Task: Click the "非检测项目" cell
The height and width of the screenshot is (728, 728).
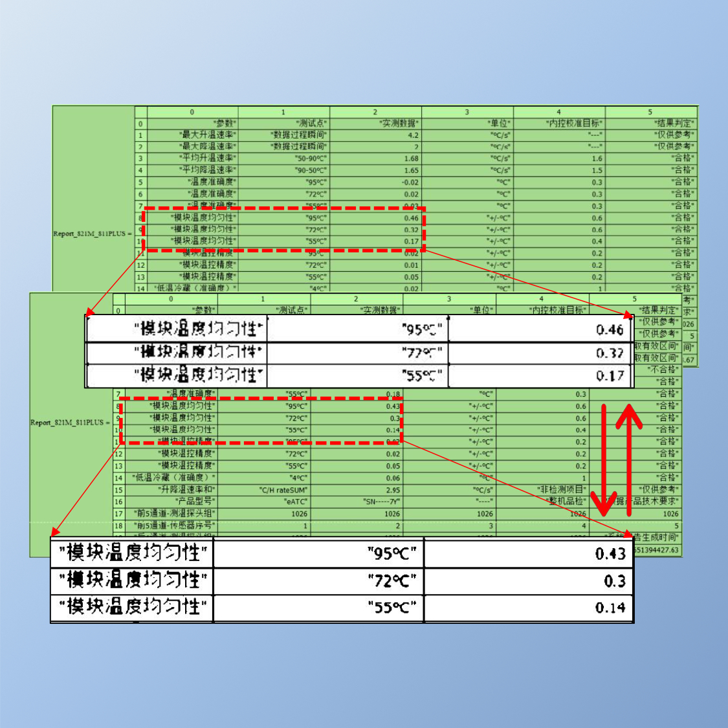Action: click(x=542, y=490)
